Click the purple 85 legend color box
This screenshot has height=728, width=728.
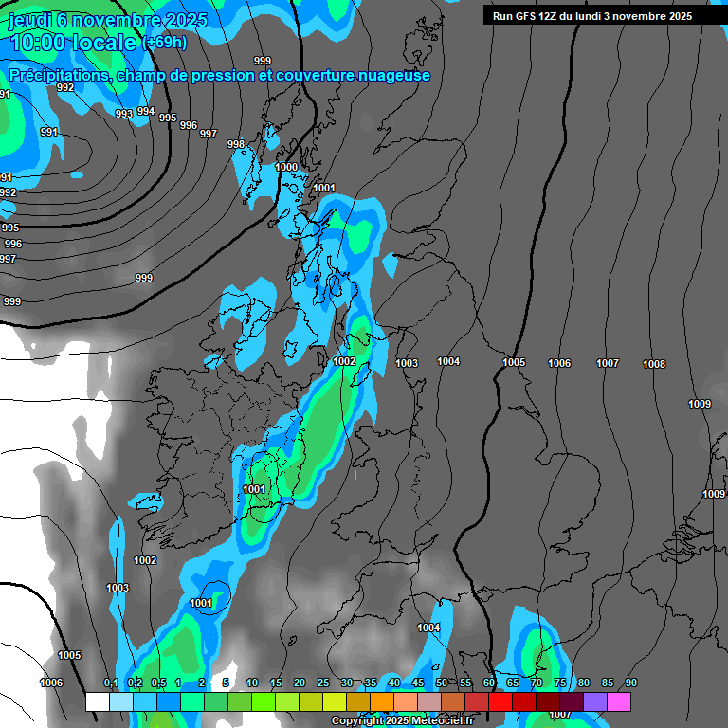coord(595,702)
